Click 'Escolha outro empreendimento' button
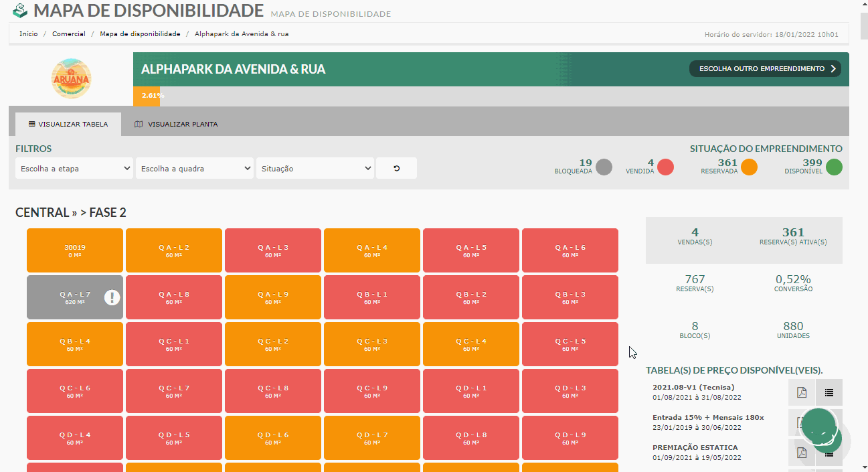Image resolution: width=868 pixels, height=472 pixels. pos(765,68)
